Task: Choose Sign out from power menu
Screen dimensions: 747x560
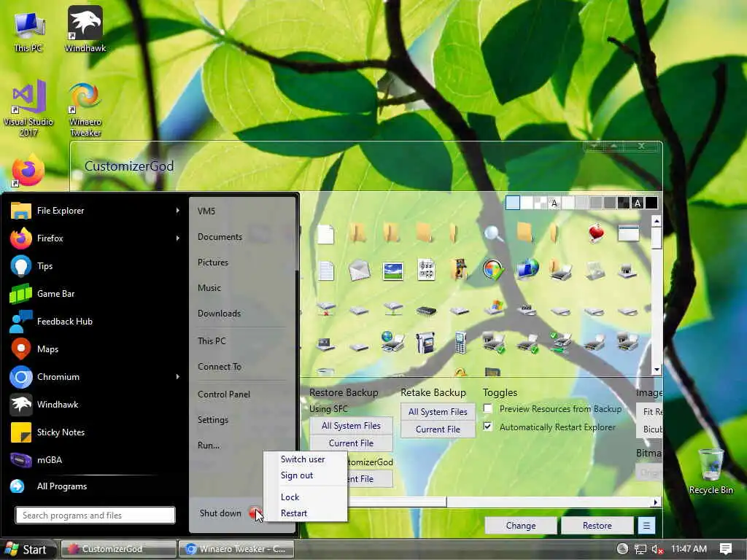Action: click(x=297, y=475)
